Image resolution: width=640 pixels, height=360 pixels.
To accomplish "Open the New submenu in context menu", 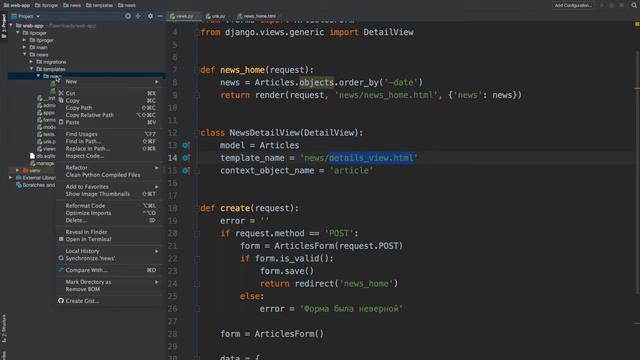I will point(109,82).
